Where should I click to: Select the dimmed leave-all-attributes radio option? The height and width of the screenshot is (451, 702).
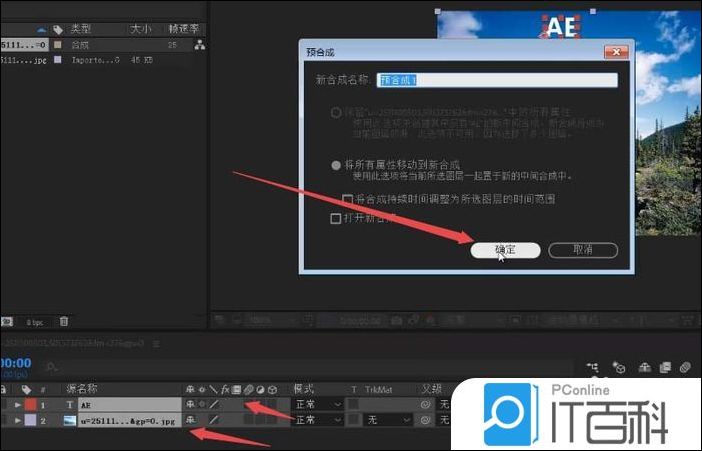(x=336, y=112)
